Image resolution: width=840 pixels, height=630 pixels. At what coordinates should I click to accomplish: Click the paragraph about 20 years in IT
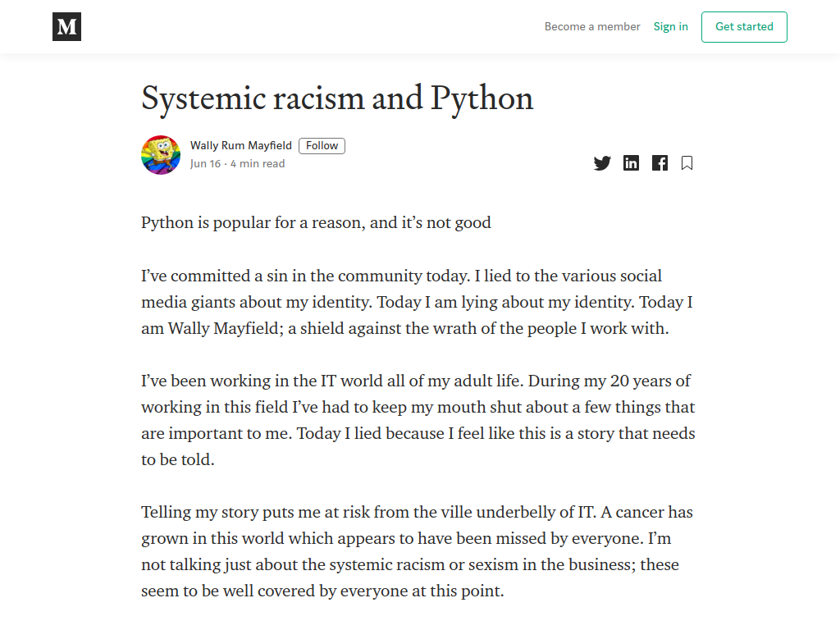click(x=418, y=420)
